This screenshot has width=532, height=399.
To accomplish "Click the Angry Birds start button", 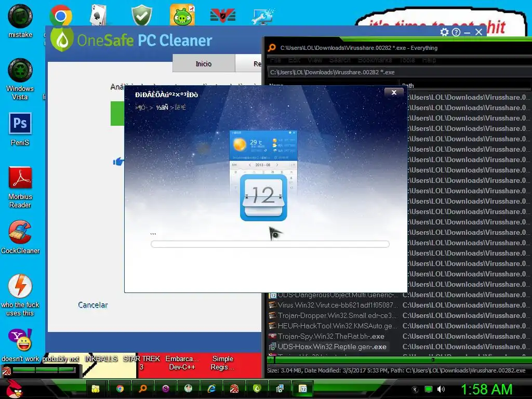I will pyautogui.click(x=14, y=389).
